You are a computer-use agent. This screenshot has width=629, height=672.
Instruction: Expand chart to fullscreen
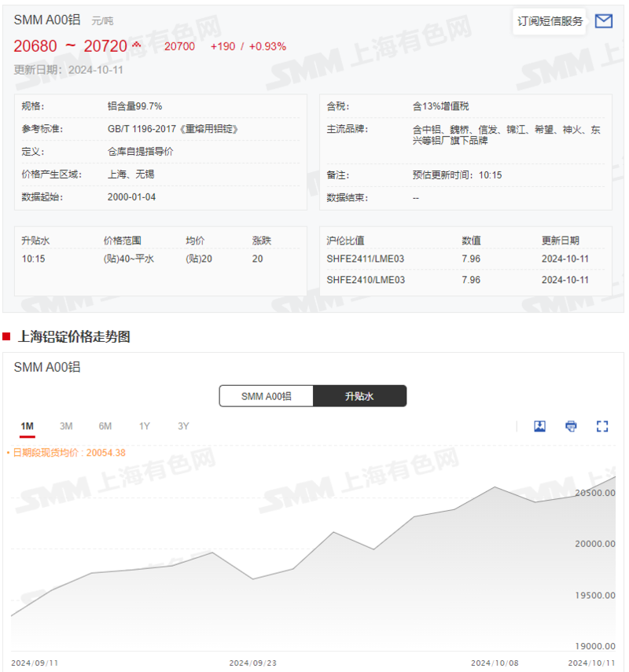point(602,426)
